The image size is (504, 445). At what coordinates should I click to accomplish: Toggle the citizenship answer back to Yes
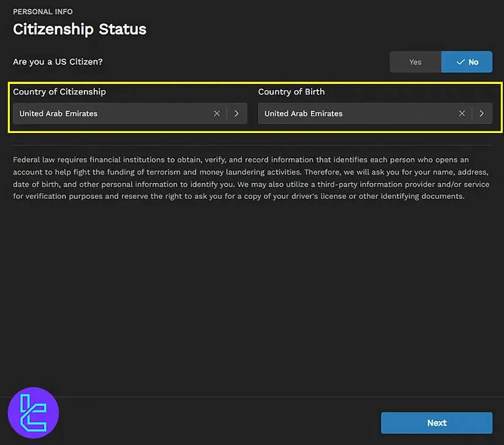click(x=415, y=62)
